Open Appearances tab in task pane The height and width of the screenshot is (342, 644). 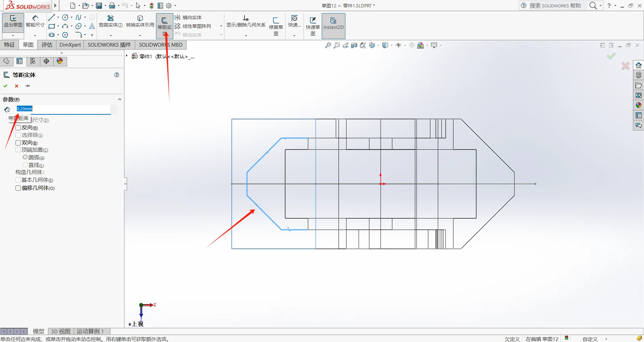point(639,105)
